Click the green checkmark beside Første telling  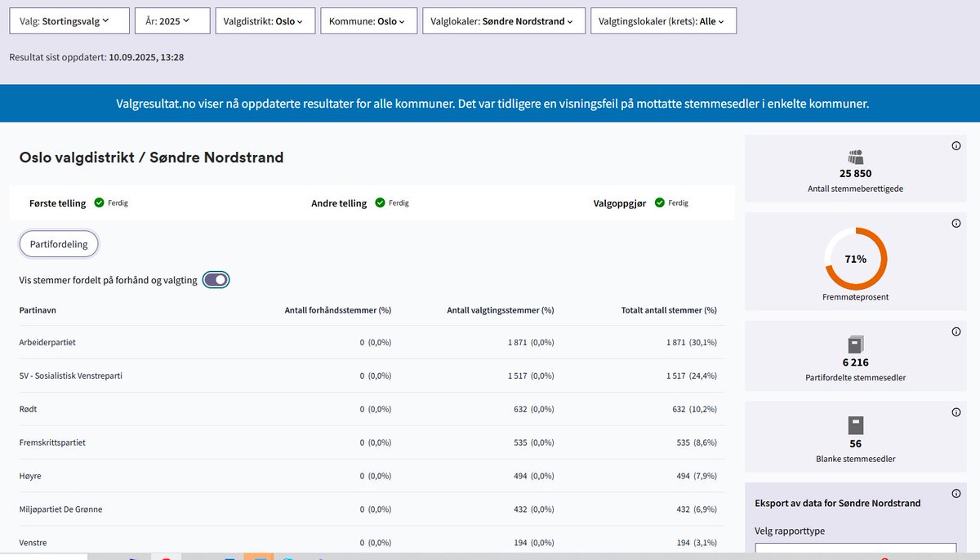(99, 202)
